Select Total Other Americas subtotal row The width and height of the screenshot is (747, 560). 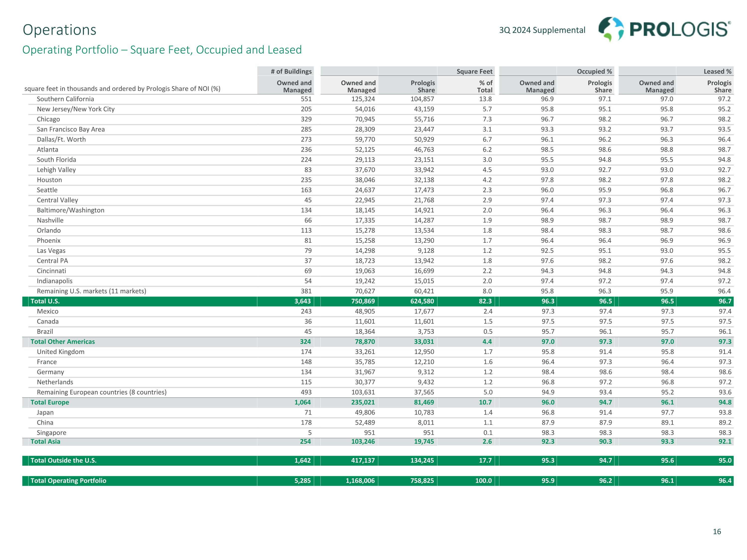pyautogui.click(x=62, y=342)
